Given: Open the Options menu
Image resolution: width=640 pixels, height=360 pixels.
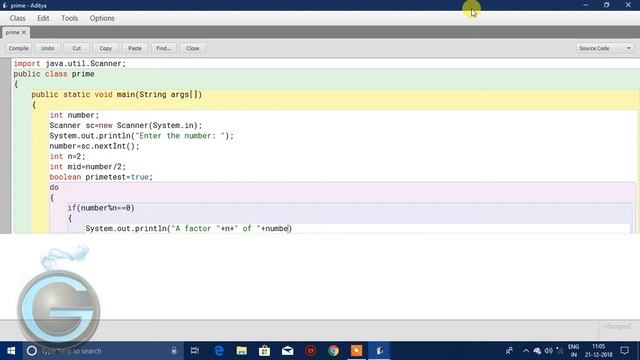Looking at the screenshot, I should 102,18.
